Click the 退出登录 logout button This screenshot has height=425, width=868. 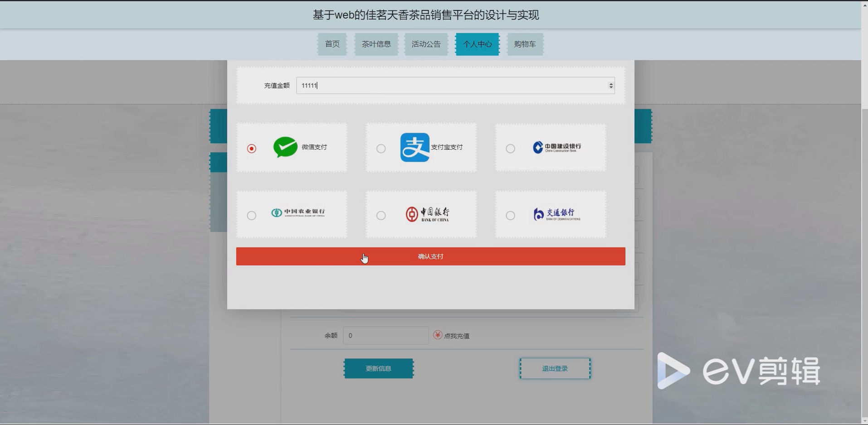click(555, 368)
